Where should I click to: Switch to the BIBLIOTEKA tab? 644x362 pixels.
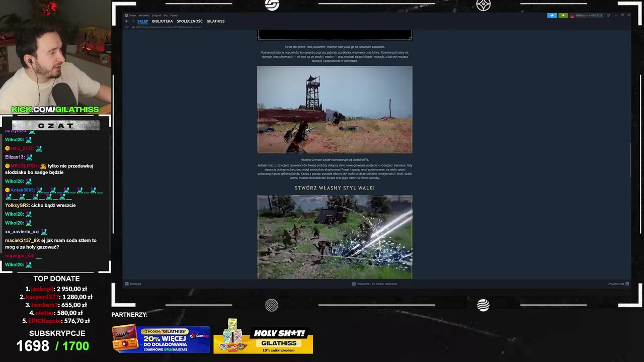click(163, 21)
